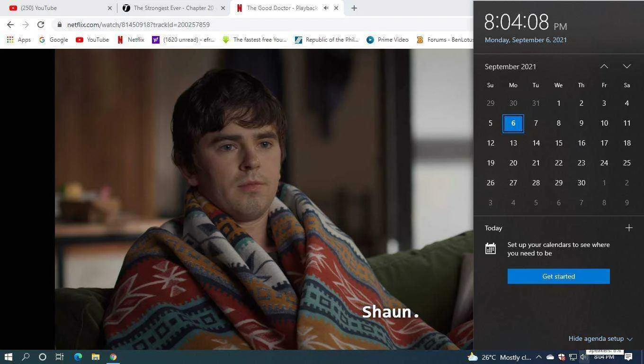The image size is (644, 364).
Task: Go back to the previous page in Chrome
Action: pos(10,25)
